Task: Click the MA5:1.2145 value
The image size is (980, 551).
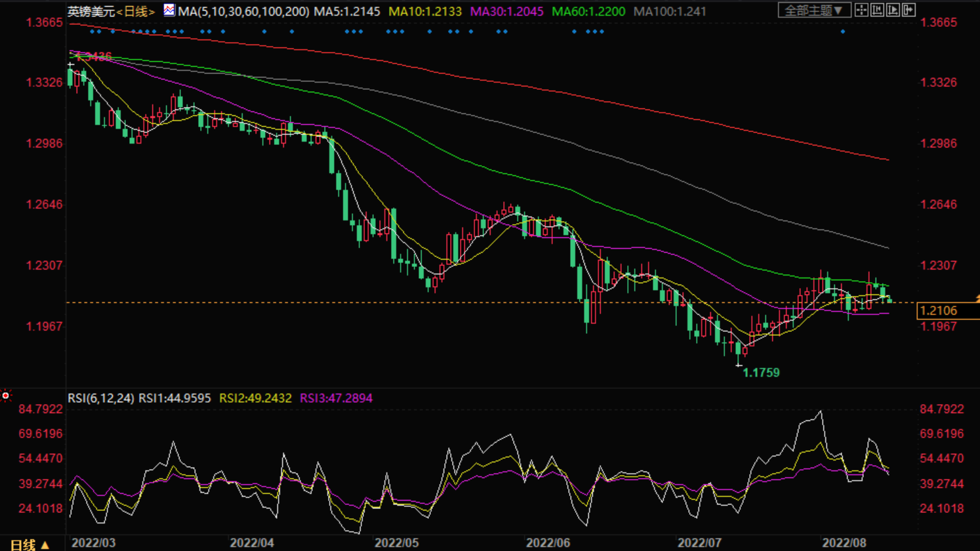Action: (347, 12)
